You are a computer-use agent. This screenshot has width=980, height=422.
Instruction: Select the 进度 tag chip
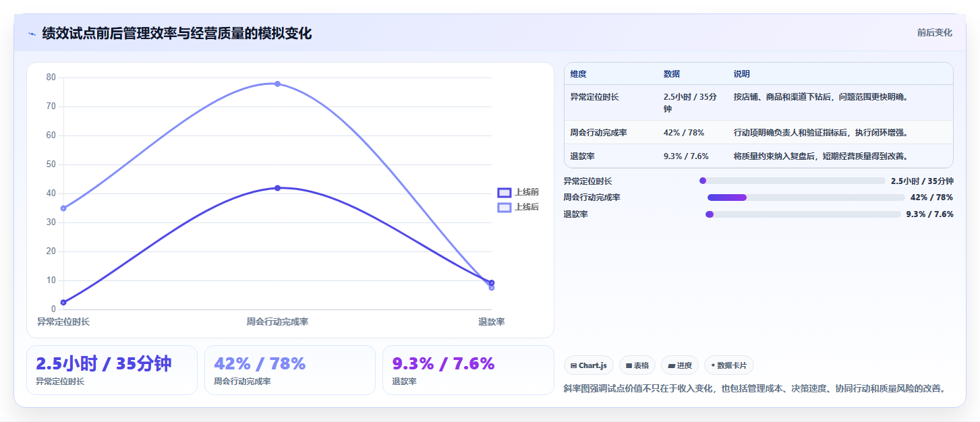click(x=680, y=365)
